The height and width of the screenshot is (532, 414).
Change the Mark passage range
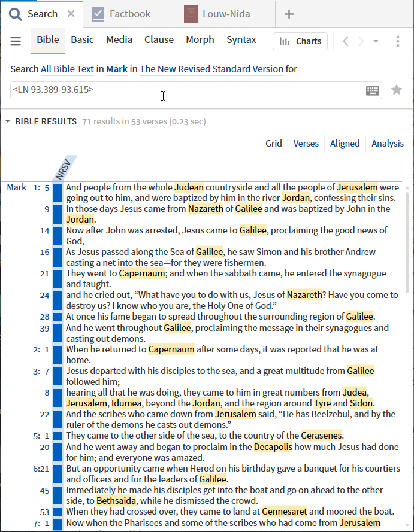(117, 69)
